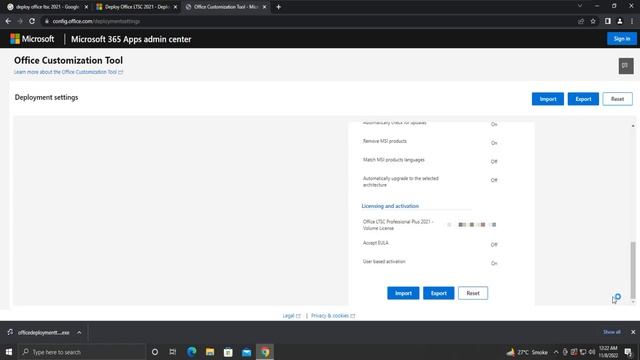The width and height of the screenshot is (640, 360).
Task: Bookmark the page with the star icon
Action: click(593, 21)
